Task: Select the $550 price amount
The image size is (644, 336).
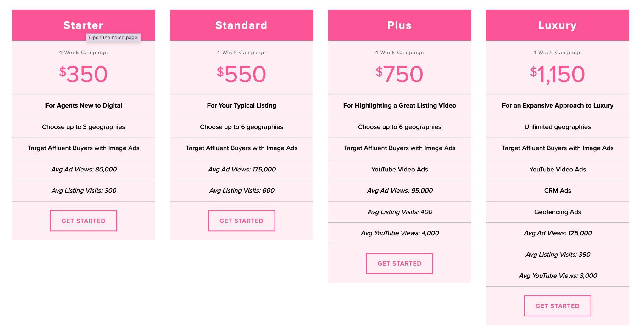Action: (241, 74)
